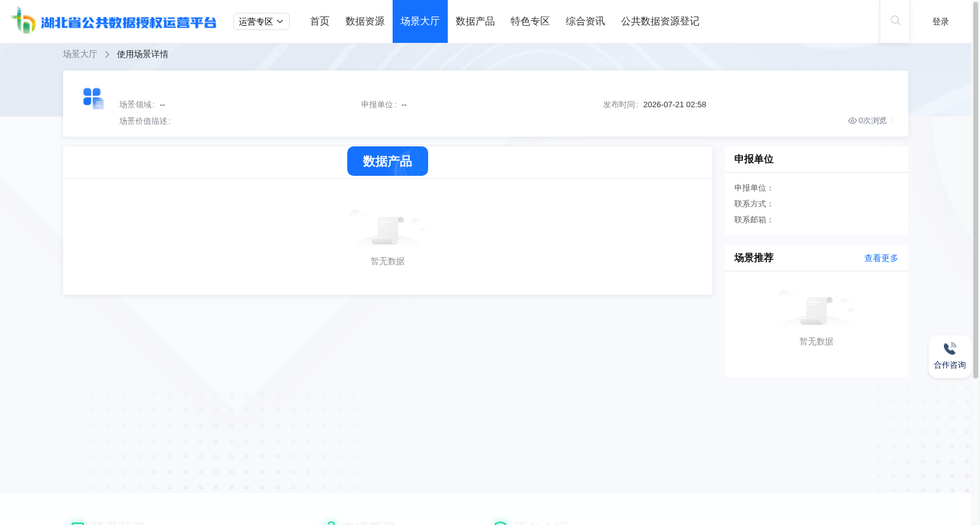
Task: Click 场景大厅 breadcrumb link
Action: point(80,55)
